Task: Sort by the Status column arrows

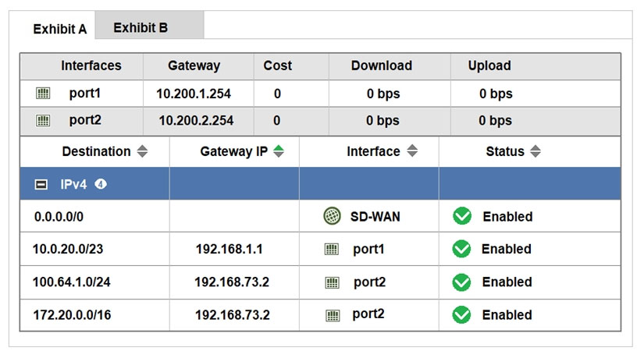Action: 535,151
